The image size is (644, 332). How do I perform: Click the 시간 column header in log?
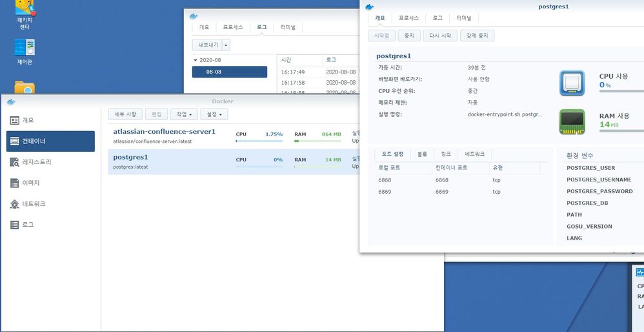tap(299, 60)
